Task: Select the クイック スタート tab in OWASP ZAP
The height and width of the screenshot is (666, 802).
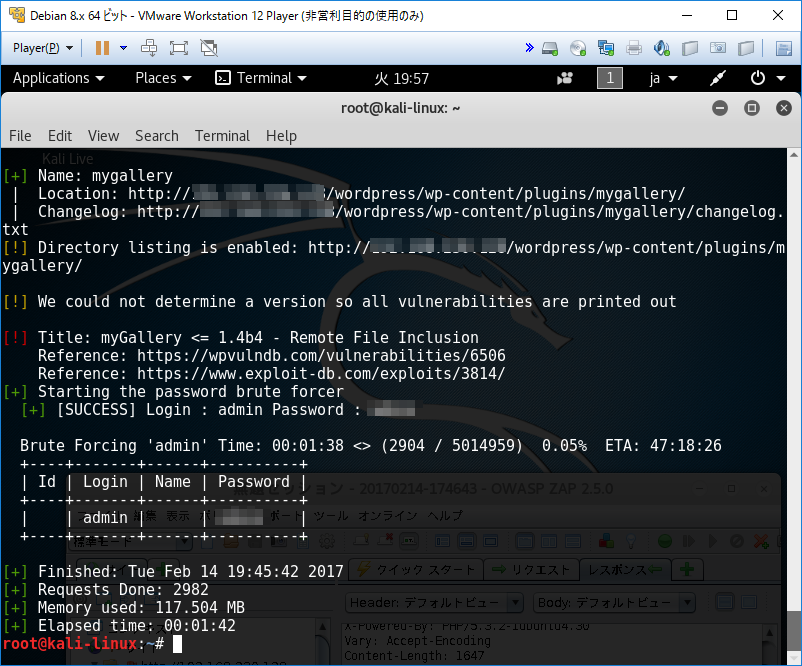Action: coord(416,569)
